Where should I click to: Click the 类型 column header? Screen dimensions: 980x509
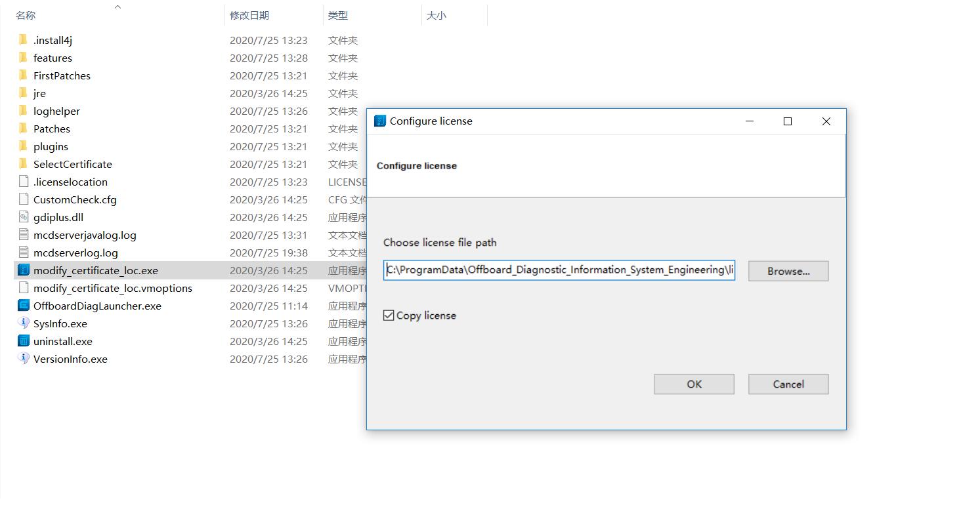[x=338, y=15]
